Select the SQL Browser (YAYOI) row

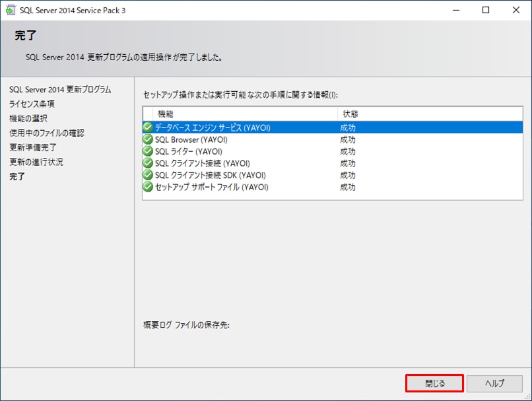(333, 139)
